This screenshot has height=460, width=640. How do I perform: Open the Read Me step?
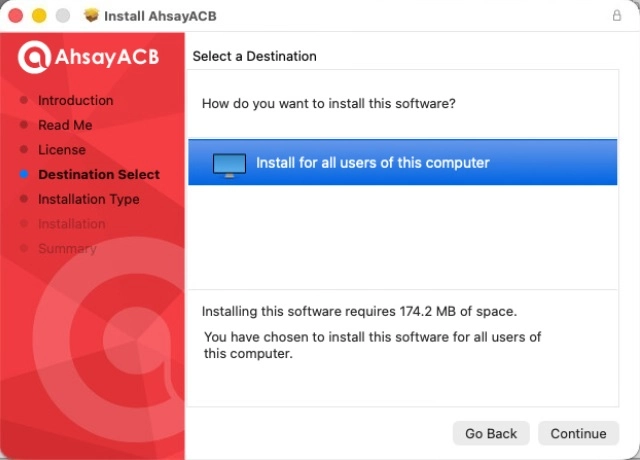click(65, 125)
